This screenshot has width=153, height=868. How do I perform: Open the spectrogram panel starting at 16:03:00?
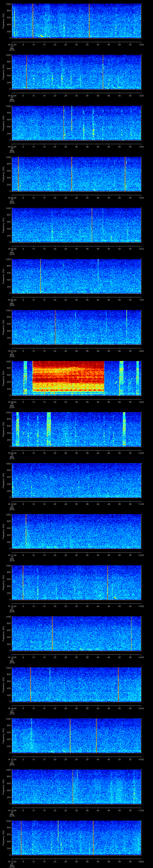pos(76,123)
